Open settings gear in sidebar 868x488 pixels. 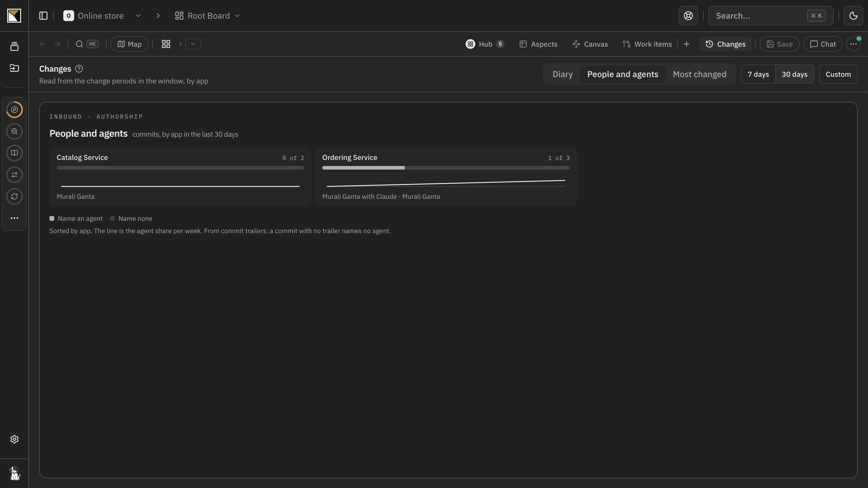[x=14, y=439]
